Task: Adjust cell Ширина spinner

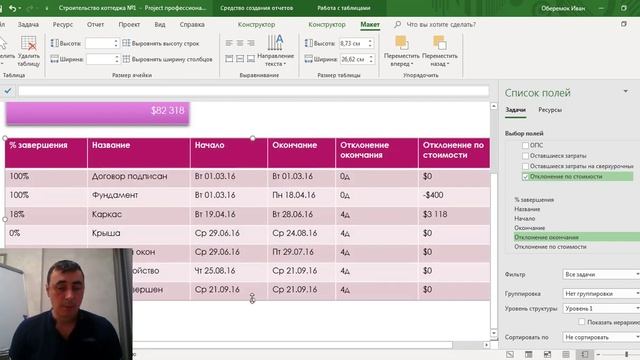Action: coord(117,59)
